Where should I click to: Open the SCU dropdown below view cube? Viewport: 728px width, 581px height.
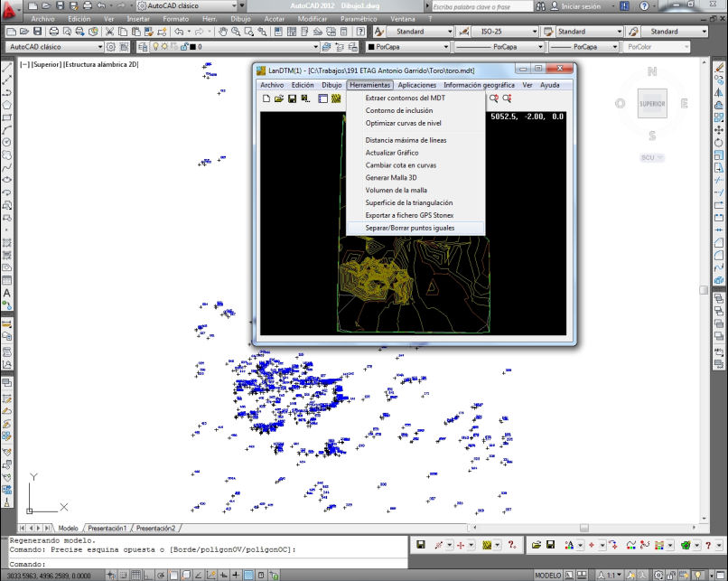(x=652, y=157)
